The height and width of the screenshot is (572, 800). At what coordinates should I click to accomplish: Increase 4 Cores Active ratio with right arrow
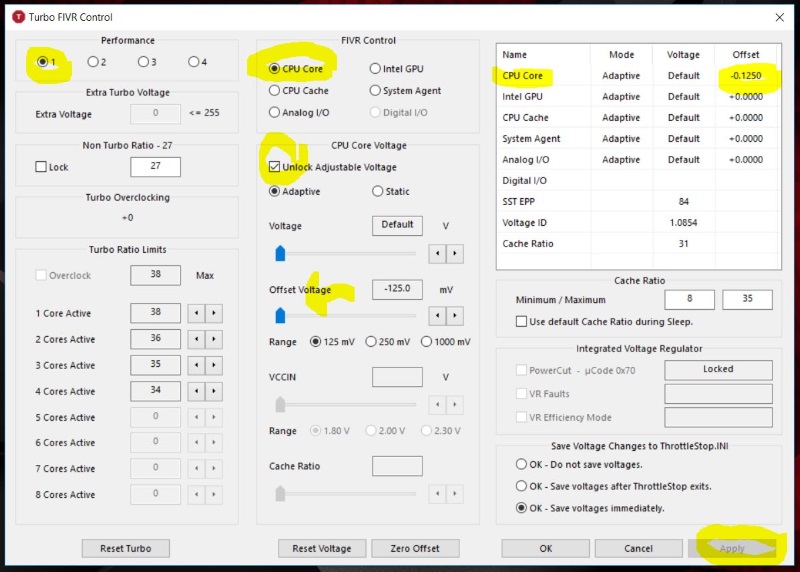(x=214, y=391)
